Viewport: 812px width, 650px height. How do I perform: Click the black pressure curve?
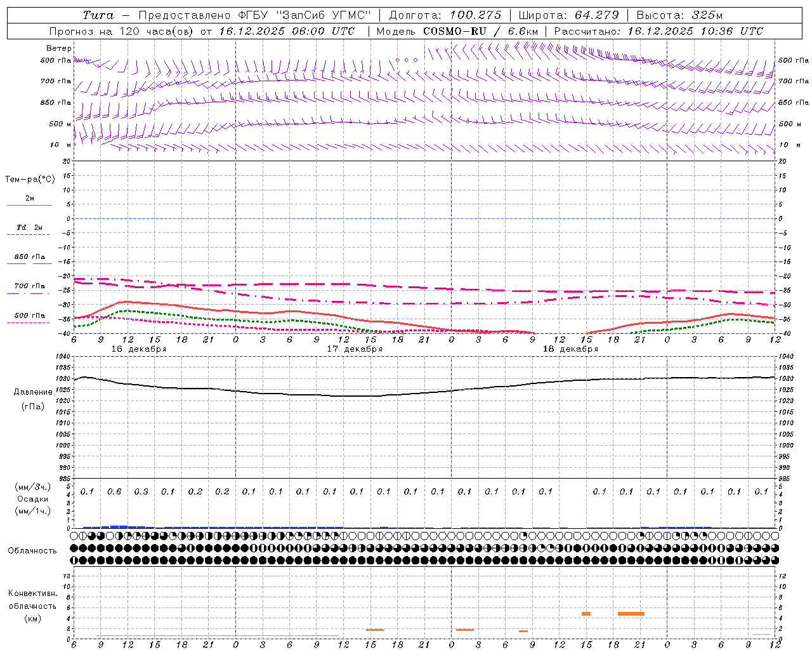click(425, 392)
